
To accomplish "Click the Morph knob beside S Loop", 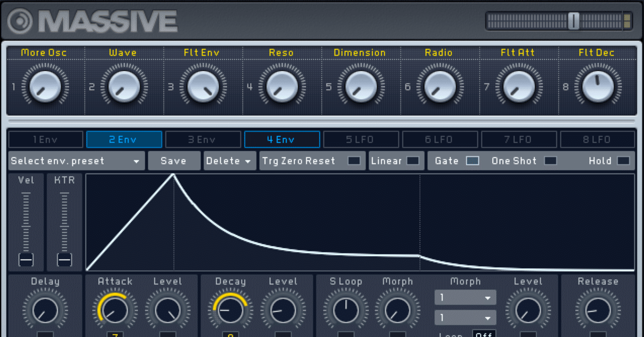I will coord(397,310).
